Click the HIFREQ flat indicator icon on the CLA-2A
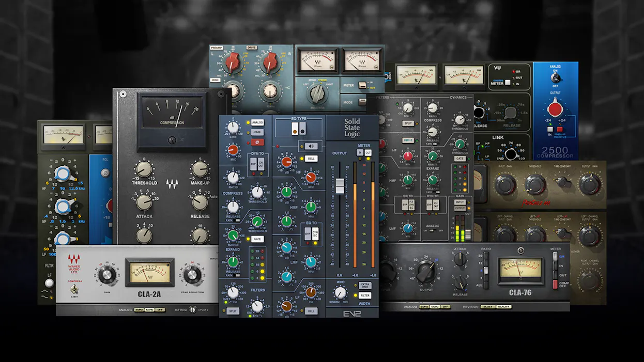Viewport: 644px width, 362px height. tap(193, 310)
